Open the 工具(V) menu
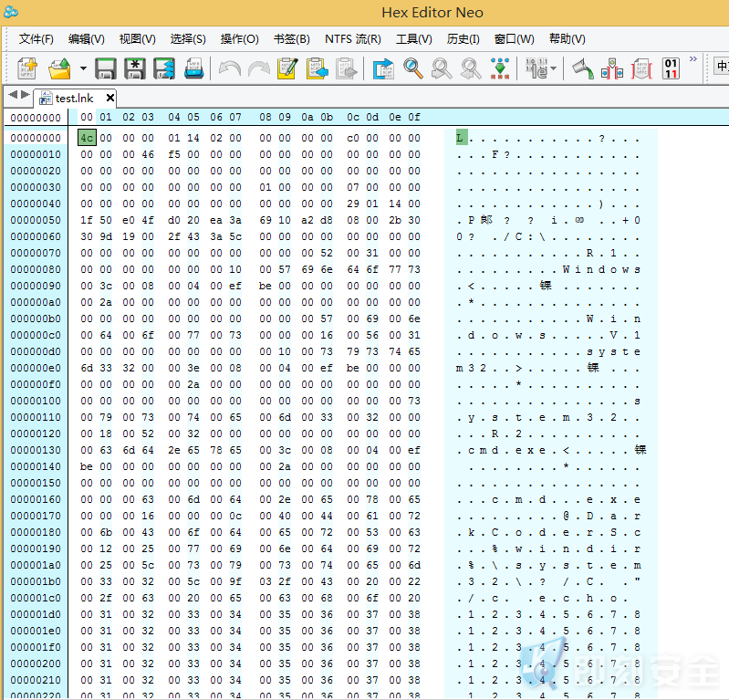 click(x=414, y=39)
